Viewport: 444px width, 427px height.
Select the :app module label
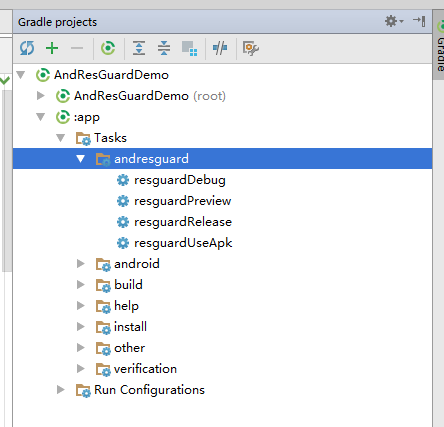(x=87, y=117)
